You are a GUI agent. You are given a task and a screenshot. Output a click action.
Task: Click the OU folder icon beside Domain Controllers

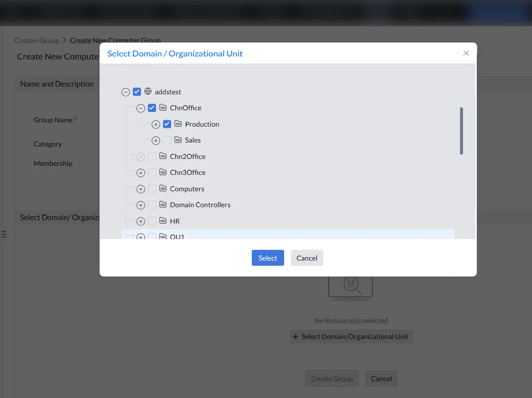coord(163,204)
